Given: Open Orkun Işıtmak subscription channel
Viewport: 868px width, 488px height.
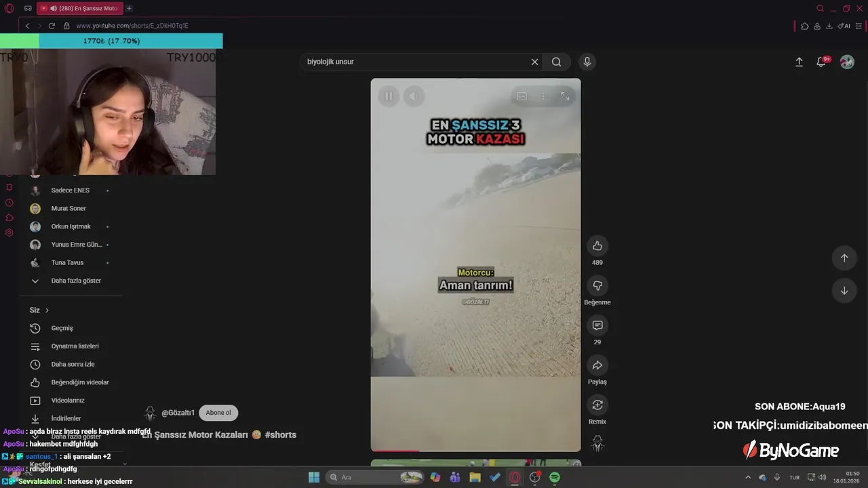Looking at the screenshot, I should click(70, 226).
